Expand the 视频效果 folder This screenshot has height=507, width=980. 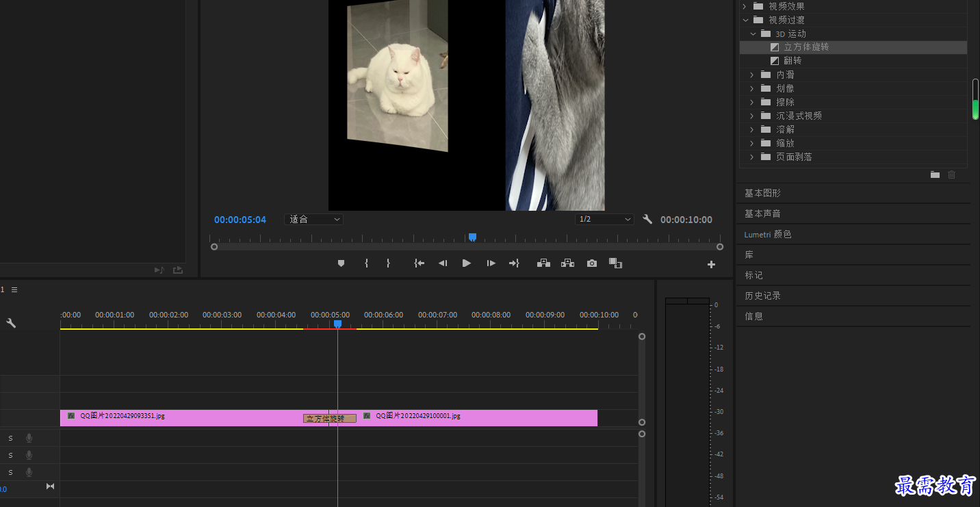coord(744,6)
